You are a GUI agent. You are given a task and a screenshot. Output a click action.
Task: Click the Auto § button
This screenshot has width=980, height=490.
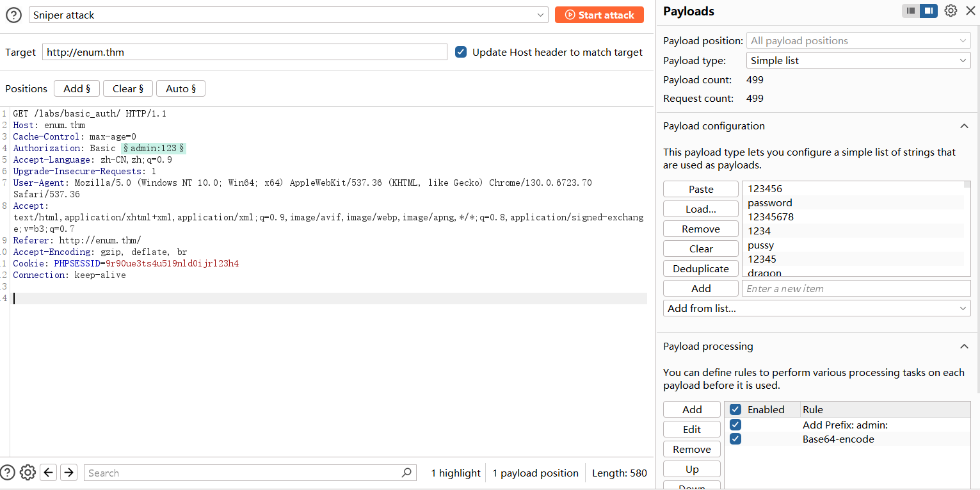[181, 88]
